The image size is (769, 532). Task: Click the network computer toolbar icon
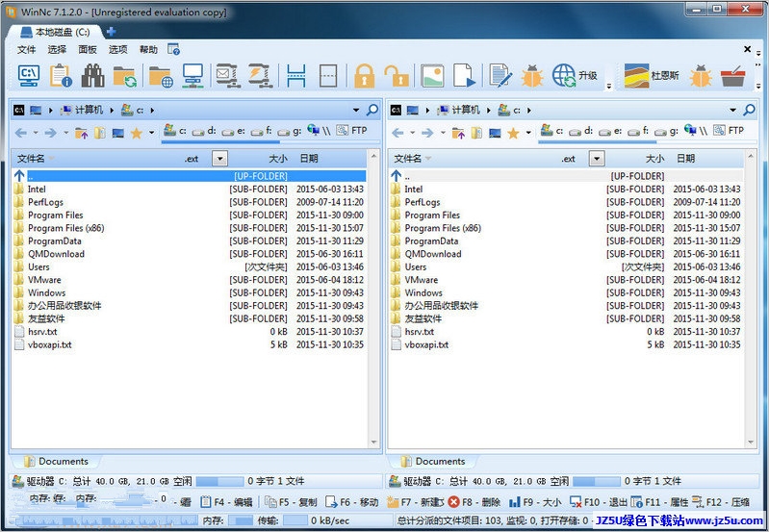(x=192, y=76)
